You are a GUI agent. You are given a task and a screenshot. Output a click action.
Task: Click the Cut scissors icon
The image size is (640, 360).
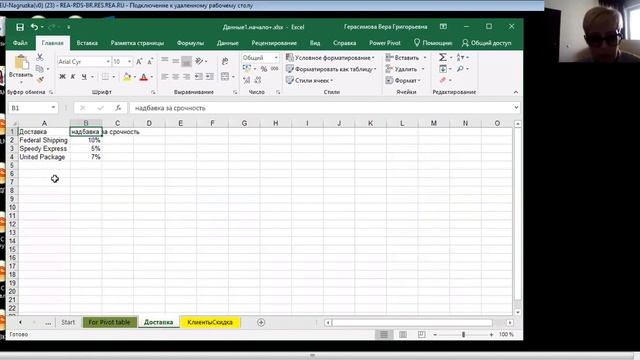[x=40, y=58]
